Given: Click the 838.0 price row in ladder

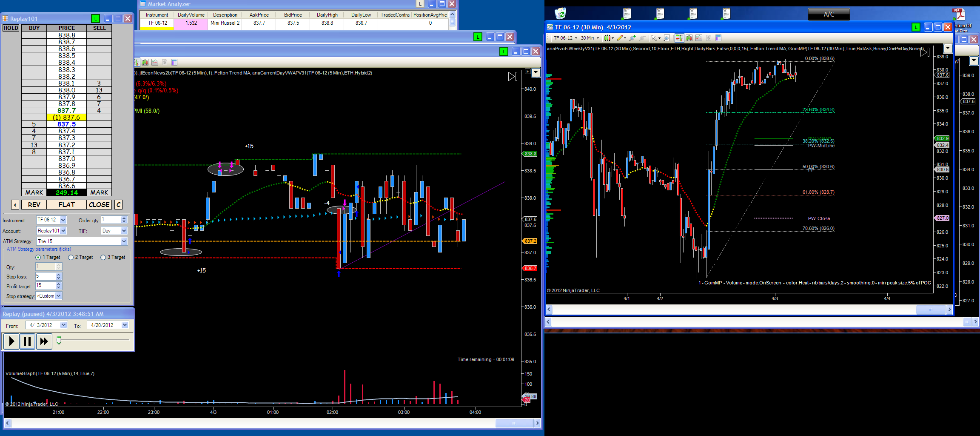Looking at the screenshot, I should tap(67, 90).
